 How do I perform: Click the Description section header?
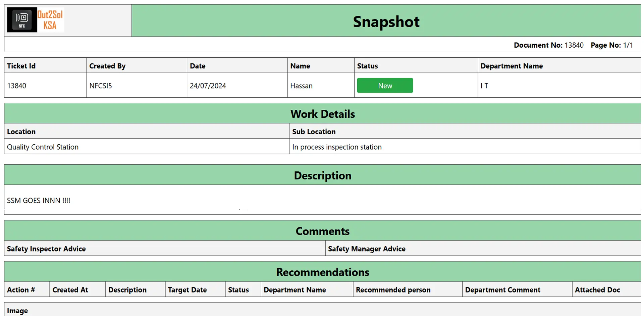pos(322,175)
